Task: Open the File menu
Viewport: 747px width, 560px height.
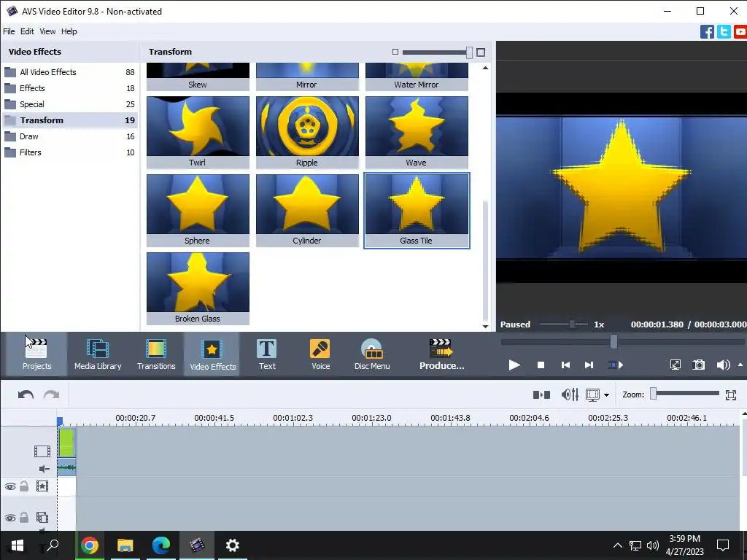Action: (x=9, y=31)
